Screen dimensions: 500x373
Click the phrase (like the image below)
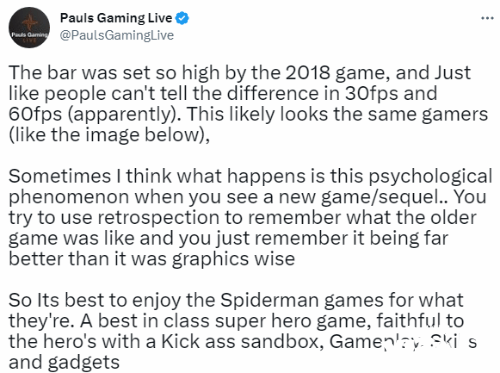click(109, 135)
